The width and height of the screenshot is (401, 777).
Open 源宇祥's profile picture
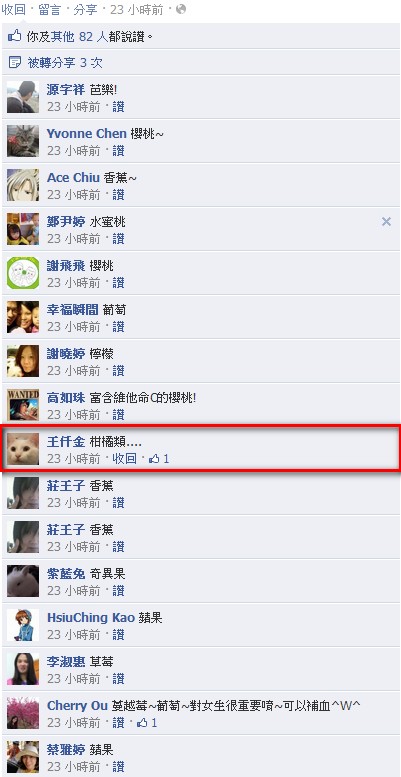[x=23, y=97]
